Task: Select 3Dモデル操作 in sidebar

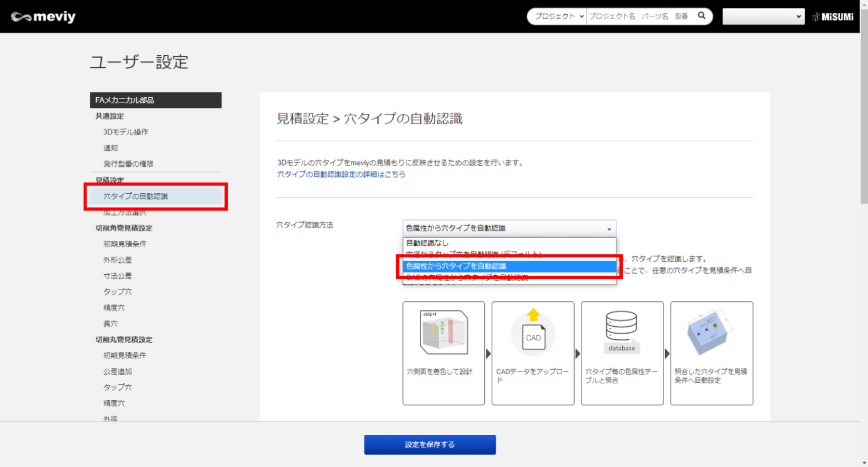Action: [125, 132]
